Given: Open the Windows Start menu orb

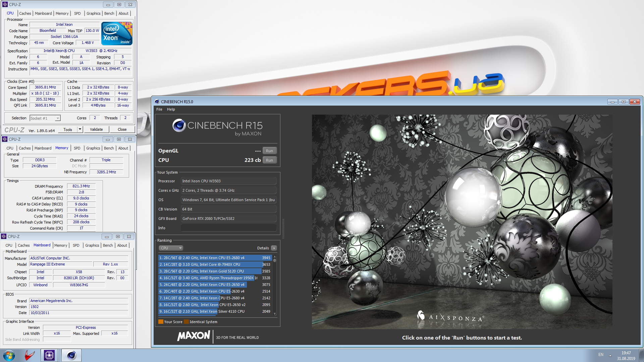Looking at the screenshot, I should point(9,355).
